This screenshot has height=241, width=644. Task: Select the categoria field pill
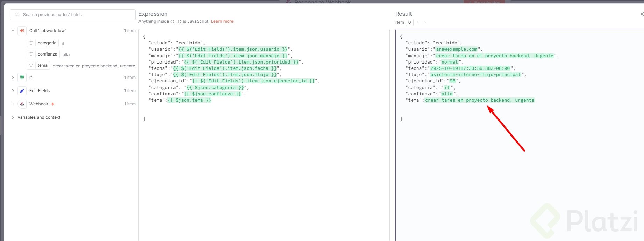click(x=43, y=43)
